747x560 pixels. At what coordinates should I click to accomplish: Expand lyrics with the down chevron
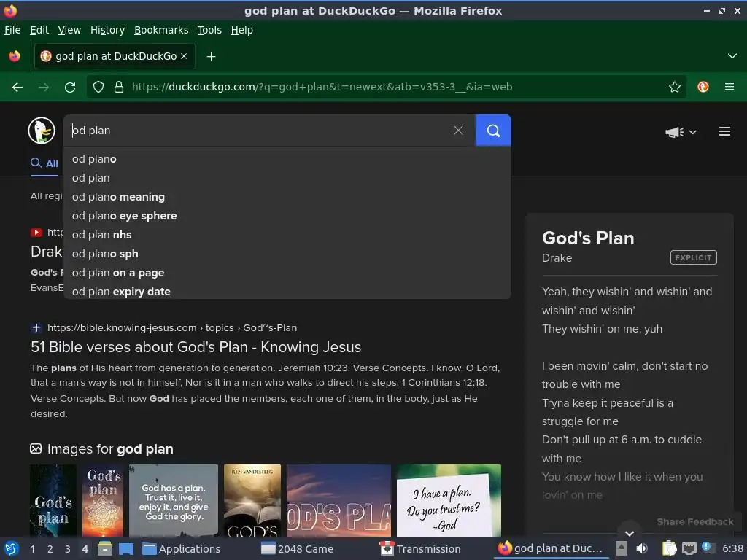tap(630, 533)
